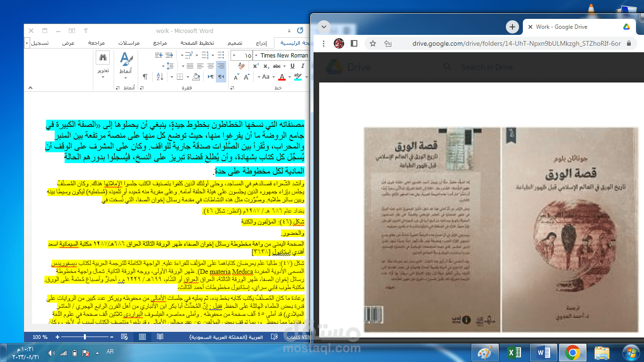Image resolution: width=644 pixels, height=362 pixels.
Task: Click the grow font size icon
Action: tap(247, 77)
